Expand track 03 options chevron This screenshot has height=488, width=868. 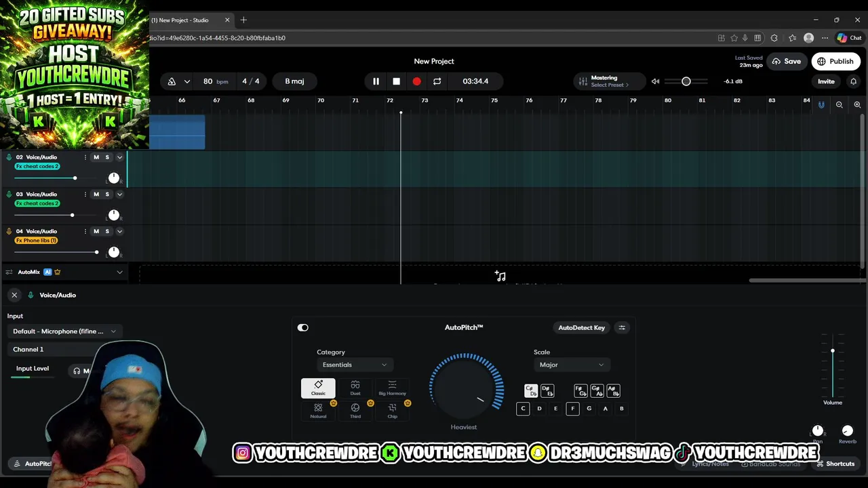pyautogui.click(x=119, y=195)
